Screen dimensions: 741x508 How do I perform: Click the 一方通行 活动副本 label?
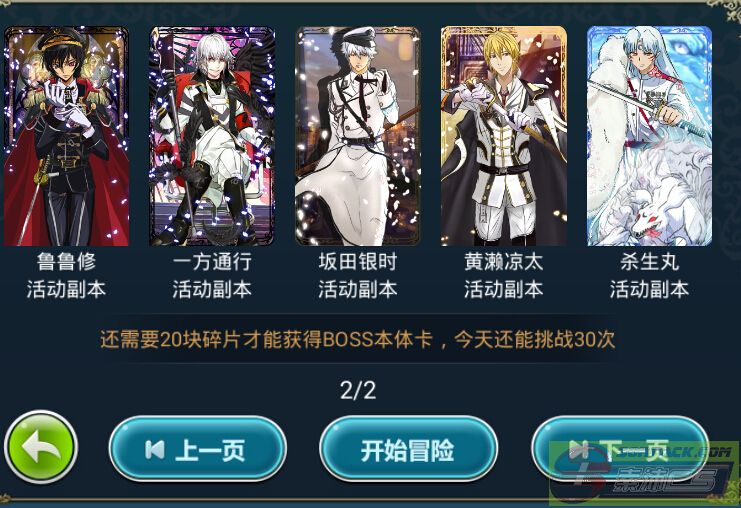pyautogui.click(x=212, y=276)
